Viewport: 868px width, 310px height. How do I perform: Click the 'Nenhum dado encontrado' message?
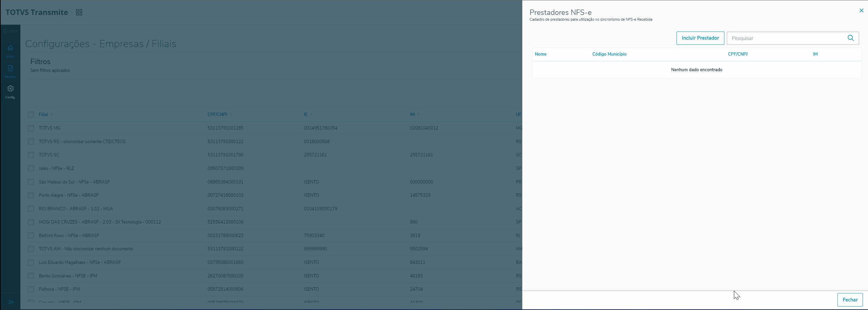[x=697, y=70]
